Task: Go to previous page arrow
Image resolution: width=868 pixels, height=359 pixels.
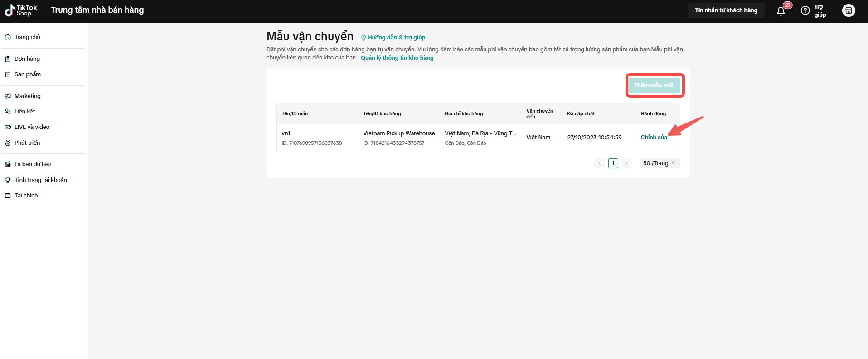Action: point(600,163)
